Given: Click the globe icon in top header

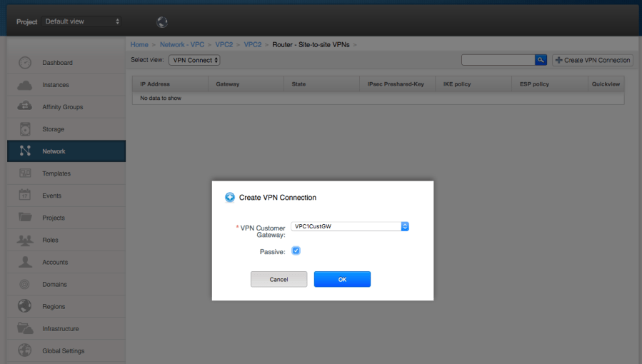Looking at the screenshot, I should pos(162,22).
